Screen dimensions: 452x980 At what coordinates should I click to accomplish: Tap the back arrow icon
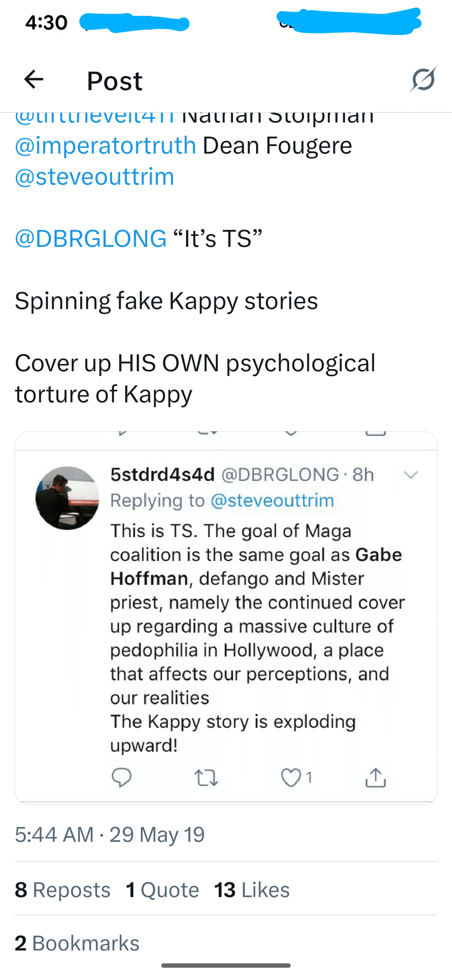[x=34, y=80]
